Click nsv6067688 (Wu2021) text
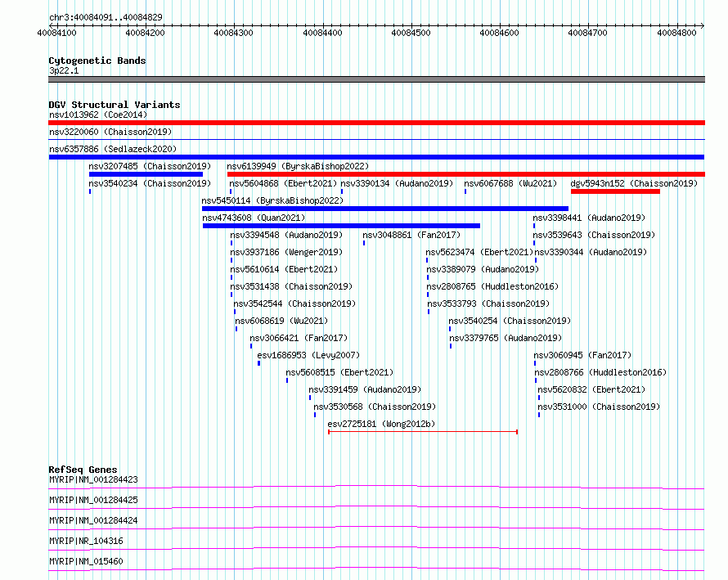This screenshot has width=728, height=580. pyautogui.click(x=510, y=183)
